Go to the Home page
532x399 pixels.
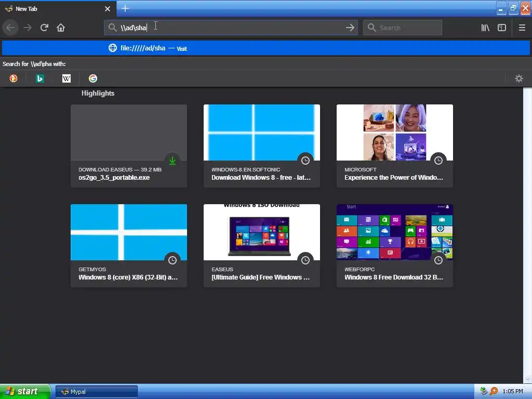click(61, 28)
